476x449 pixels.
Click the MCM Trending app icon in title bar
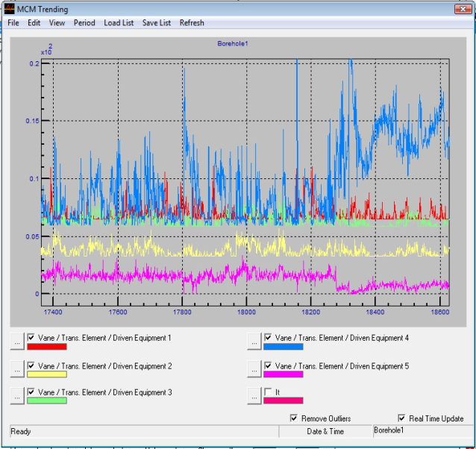[x=9, y=9]
